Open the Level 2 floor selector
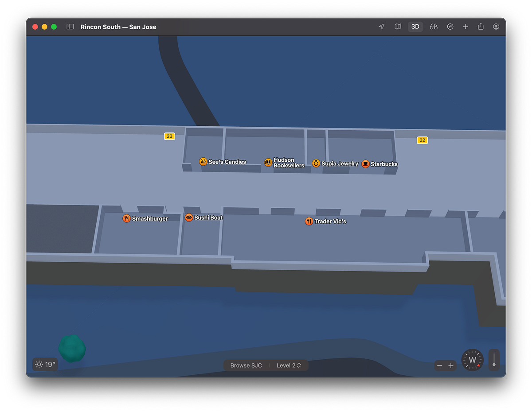 (289, 365)
